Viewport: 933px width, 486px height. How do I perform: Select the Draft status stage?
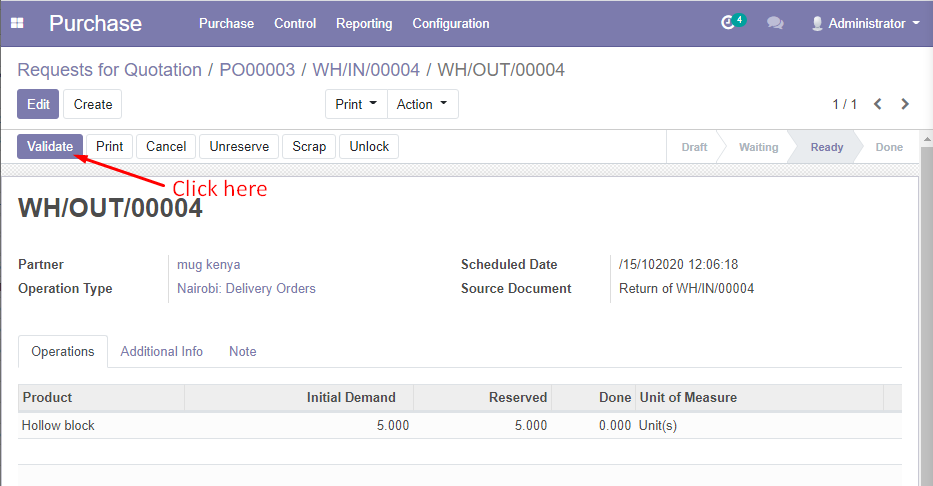click(694, 147)
